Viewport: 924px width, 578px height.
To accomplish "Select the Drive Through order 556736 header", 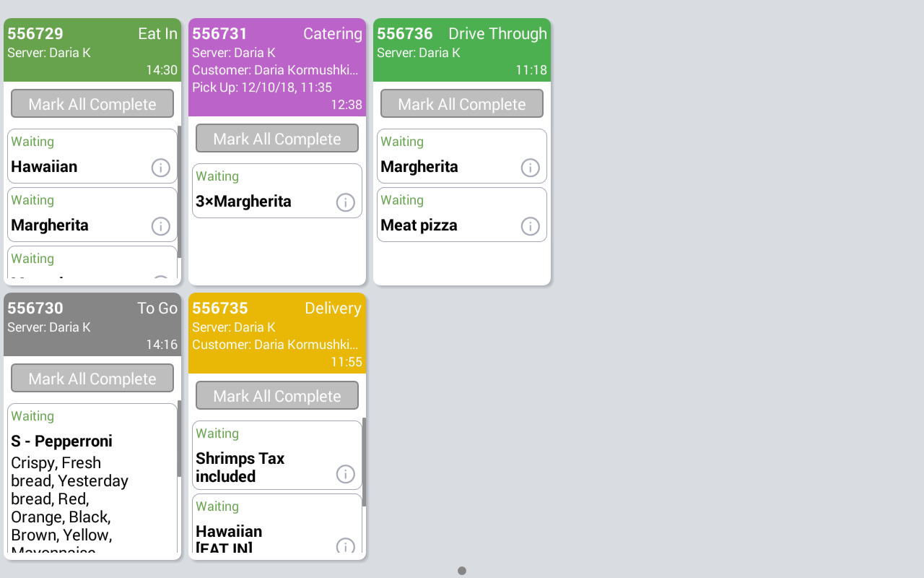I will click(462, 50).
